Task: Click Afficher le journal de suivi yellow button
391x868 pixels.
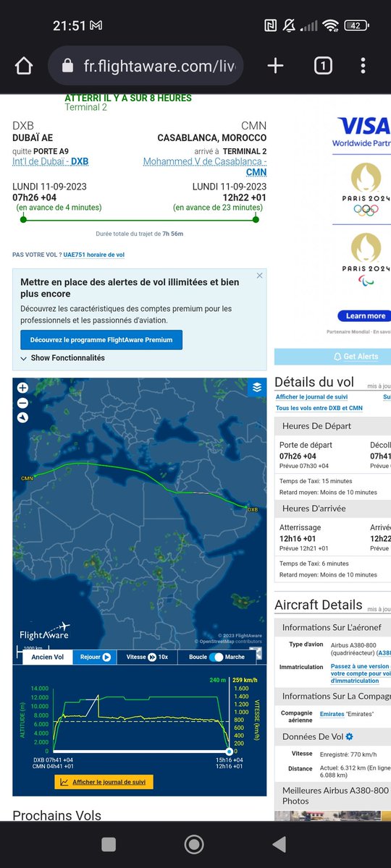Action: (104, 782)
